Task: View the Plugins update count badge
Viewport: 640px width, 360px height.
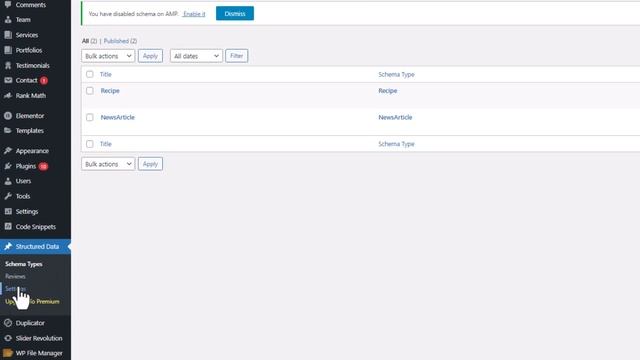Action: tap(43, 167)
